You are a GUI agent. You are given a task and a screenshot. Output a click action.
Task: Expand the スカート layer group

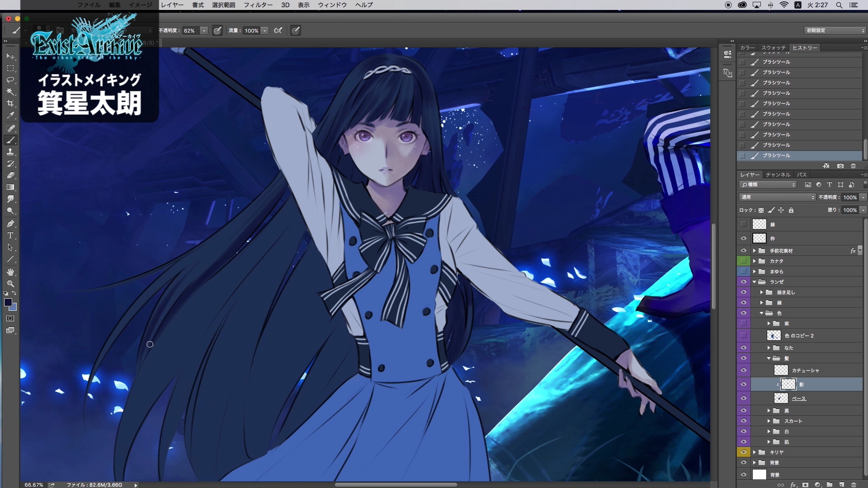769,421
